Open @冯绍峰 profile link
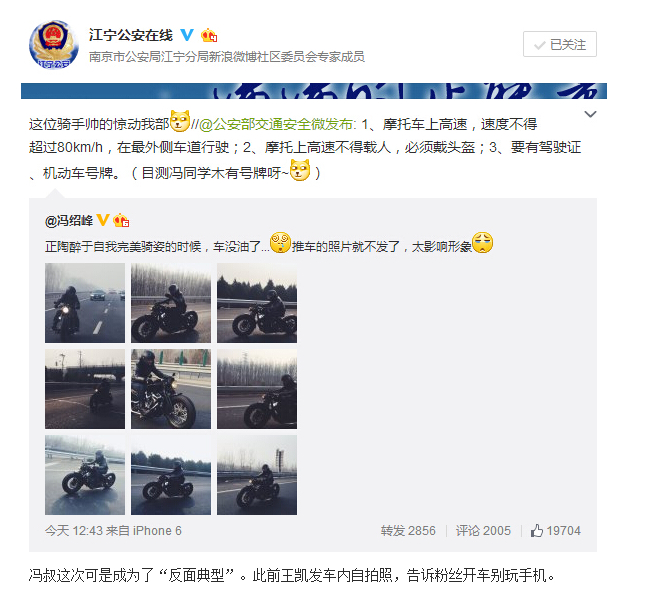Image resolution: width=658 pixels, height=597 pixels. tap(69, 221)
